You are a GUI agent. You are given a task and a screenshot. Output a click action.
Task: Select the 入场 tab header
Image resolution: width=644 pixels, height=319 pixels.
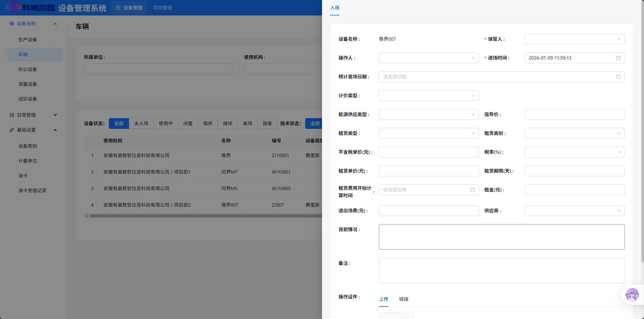pyautogui.click(x=334, y=8)
